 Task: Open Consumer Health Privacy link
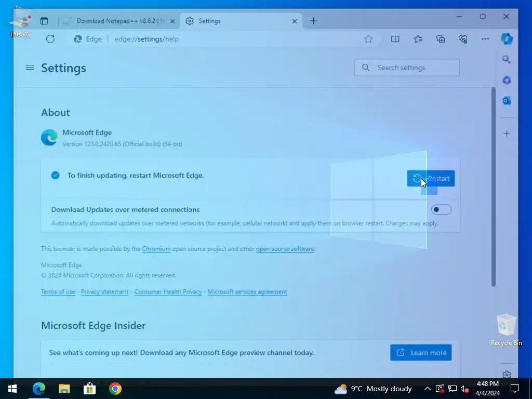tap(168, 292)
